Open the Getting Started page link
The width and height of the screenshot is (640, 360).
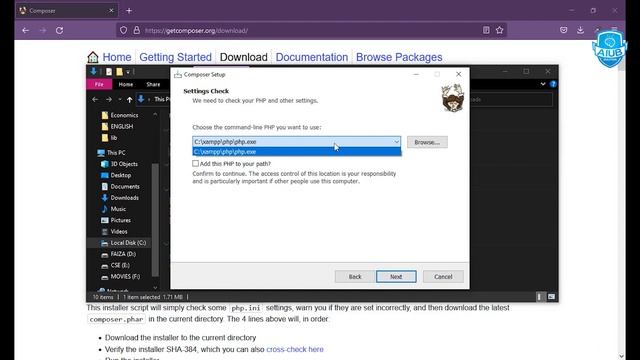[x=176, y=57]
